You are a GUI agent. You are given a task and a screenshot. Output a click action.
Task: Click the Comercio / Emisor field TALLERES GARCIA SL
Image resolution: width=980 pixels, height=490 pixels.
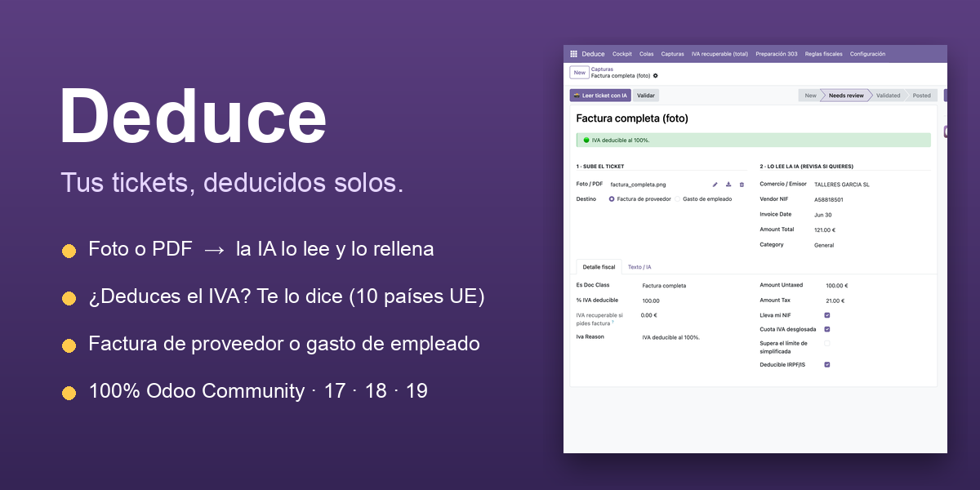[842, 185]
